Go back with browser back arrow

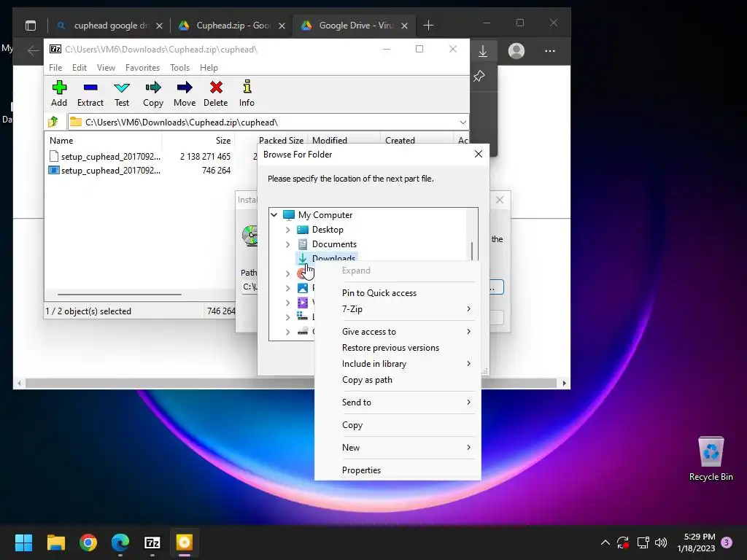(x=33, y=51)
